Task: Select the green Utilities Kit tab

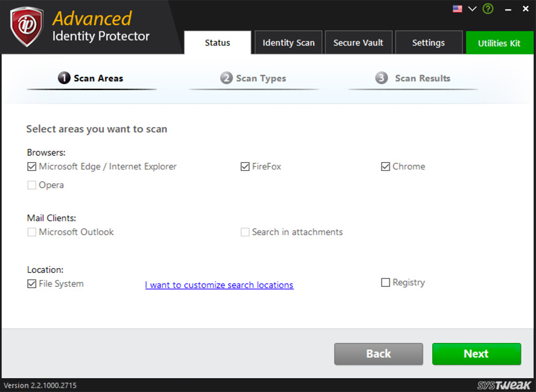Action: click(499, 43)
